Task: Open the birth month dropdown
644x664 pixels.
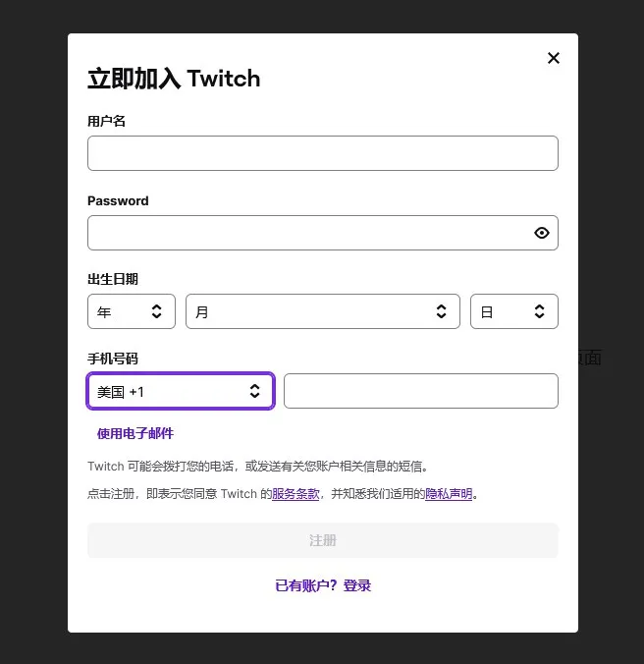Action: [323, 311]
